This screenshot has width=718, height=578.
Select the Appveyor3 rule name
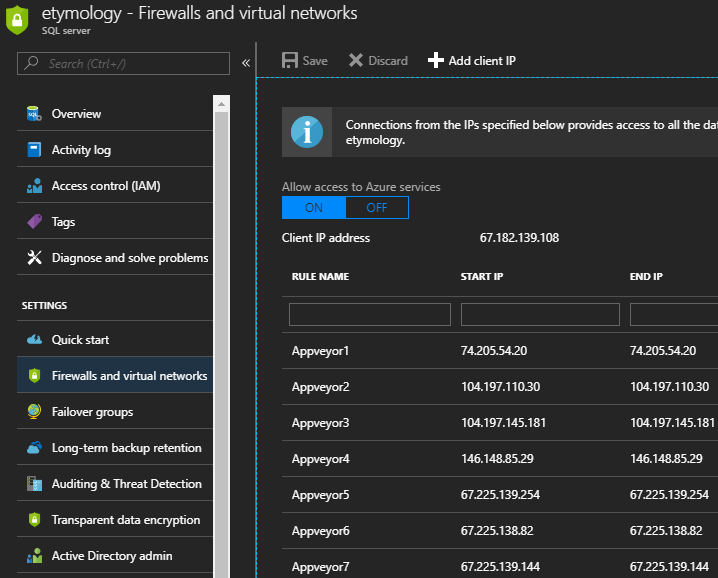(321, 423)
